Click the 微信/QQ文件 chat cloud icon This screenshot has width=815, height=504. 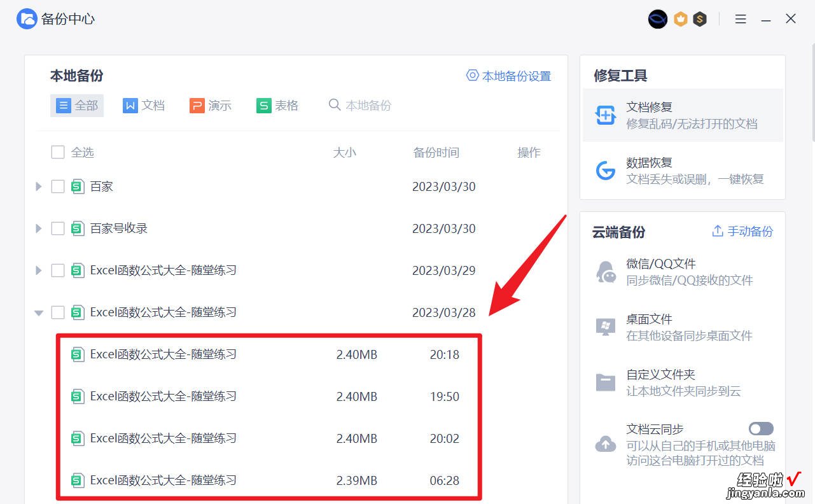pos(605,272)
